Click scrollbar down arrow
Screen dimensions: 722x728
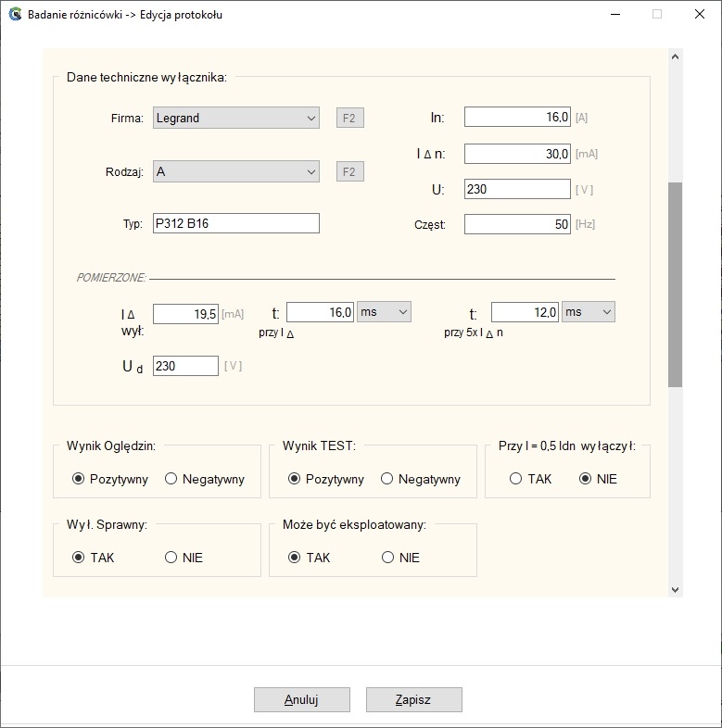coord(675,589)
